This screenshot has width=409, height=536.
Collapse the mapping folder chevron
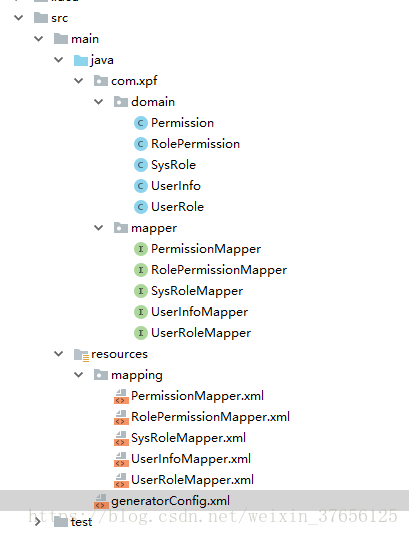click(79, 375)
